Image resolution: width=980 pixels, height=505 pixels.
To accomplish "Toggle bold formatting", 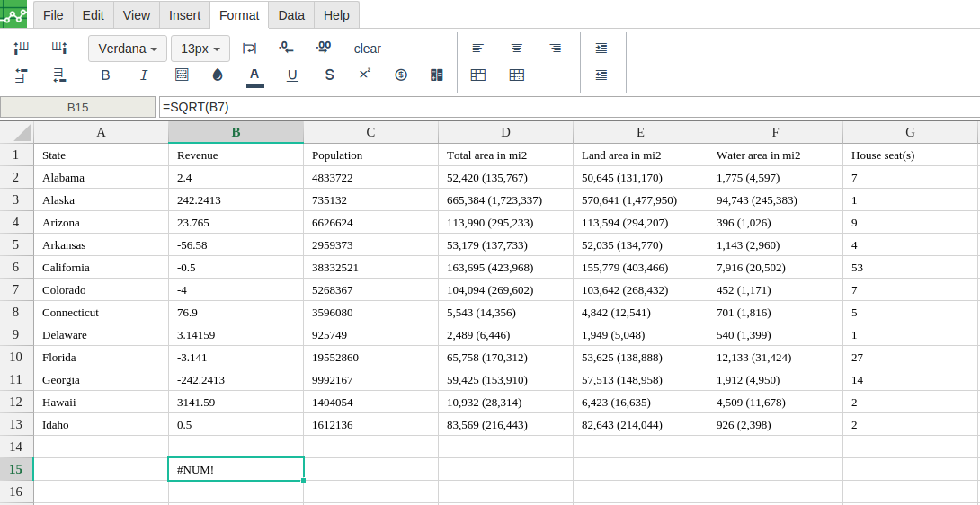I will coord(105,75).
